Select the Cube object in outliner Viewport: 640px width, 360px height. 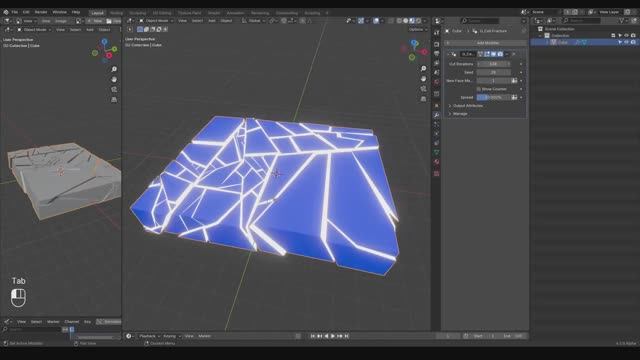[x=562, y=42]
